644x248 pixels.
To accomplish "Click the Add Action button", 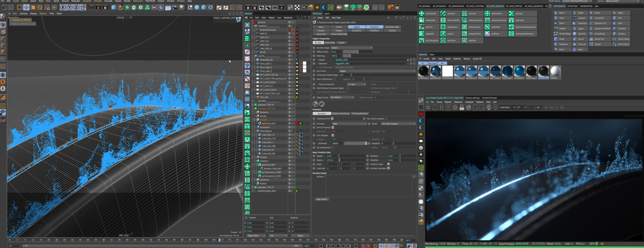I will 322,199.
